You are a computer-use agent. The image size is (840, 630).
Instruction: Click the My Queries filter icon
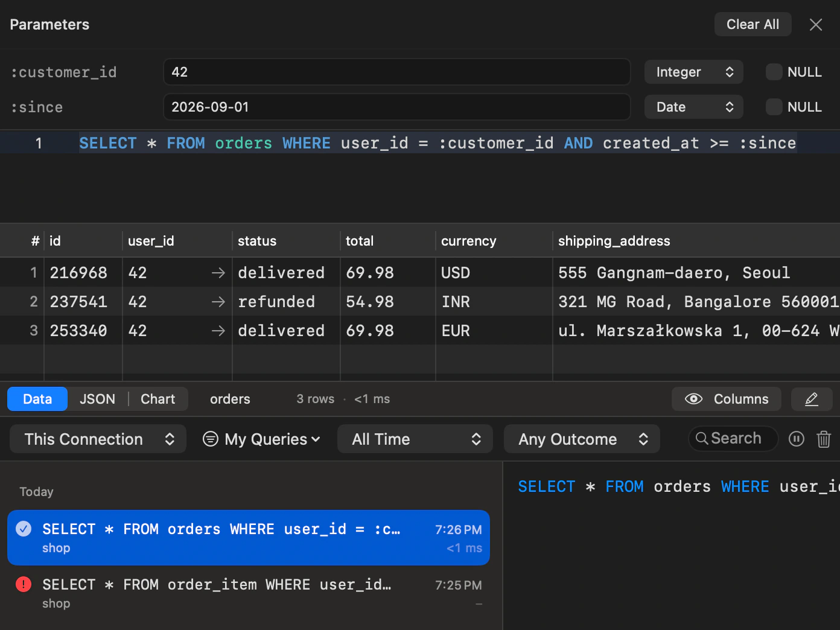(x=211, y=439)
